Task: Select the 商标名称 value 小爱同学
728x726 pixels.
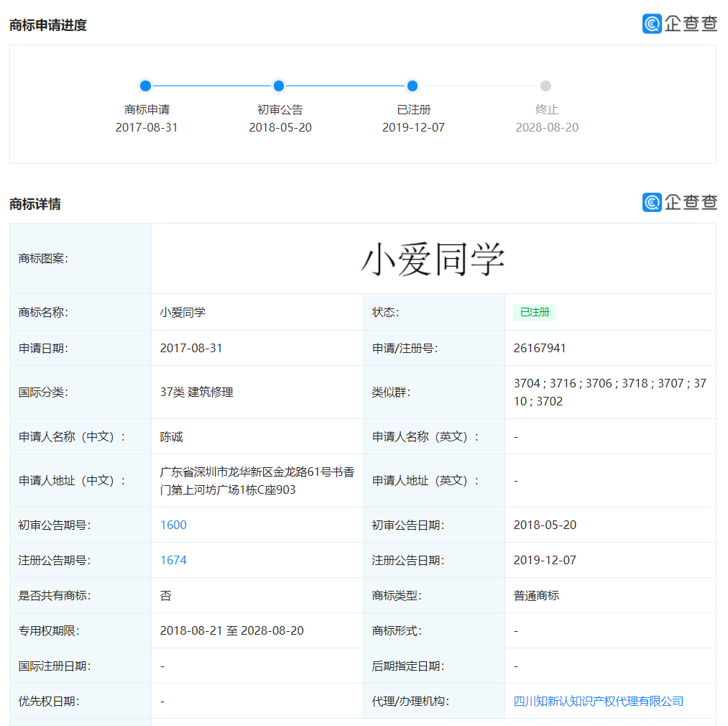Action: pos(183,312)
